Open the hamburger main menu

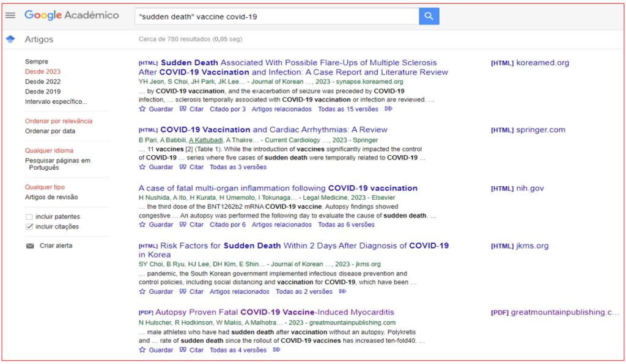[10, 15]
